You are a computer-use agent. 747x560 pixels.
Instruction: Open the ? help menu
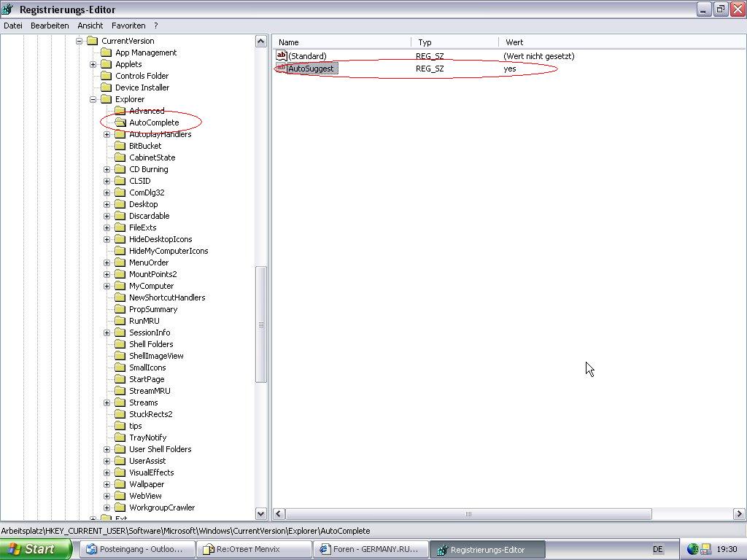156,26
